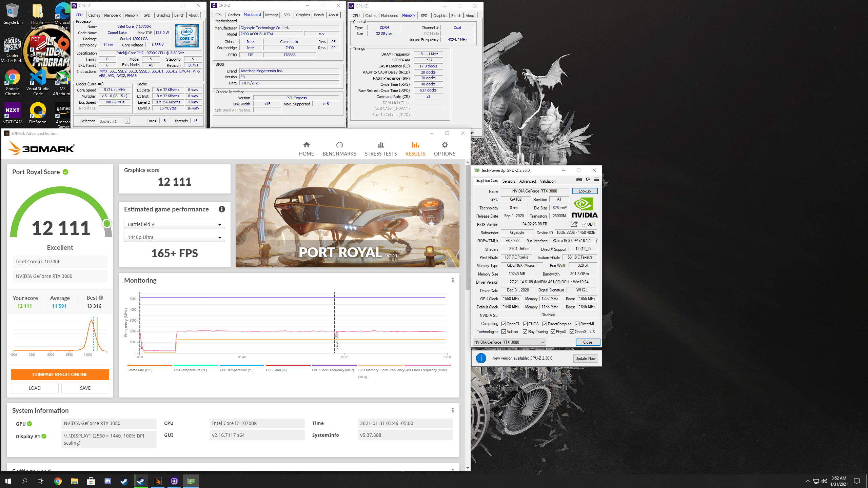This screenshot has width=868, height=488.
Task: Click the CPU Clock Frequency legend color bar
Action: pyautogui.click(x=334, y=365)
